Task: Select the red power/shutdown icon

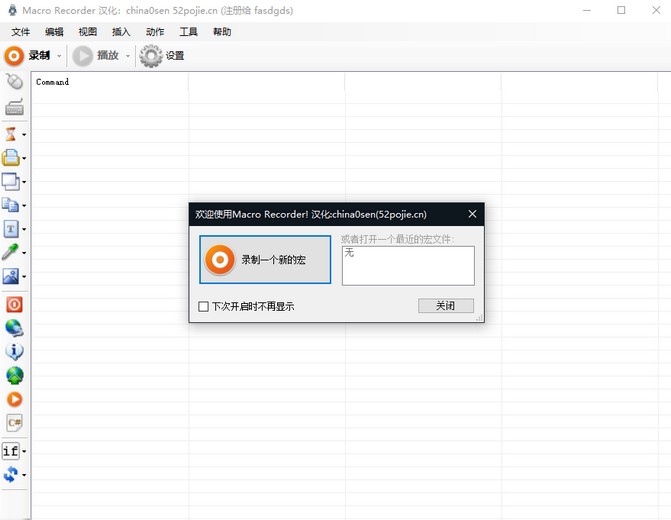Action: pyautogui.click(x=13, y=304)
